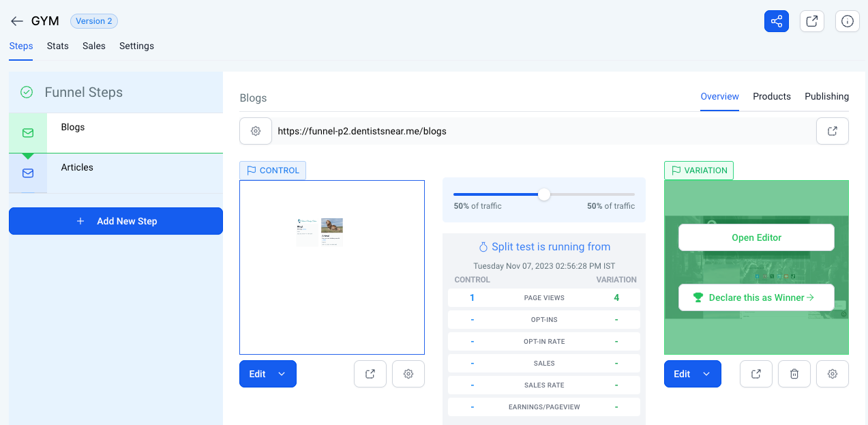868x425 pixels.
Task: Click the Open Editor button
Action: 756,237
